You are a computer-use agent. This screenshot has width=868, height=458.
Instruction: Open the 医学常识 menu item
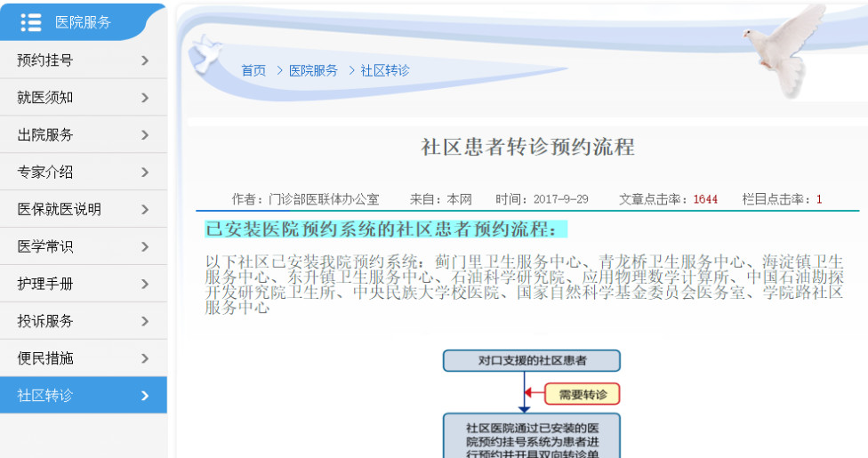click(x=84, y=246)
